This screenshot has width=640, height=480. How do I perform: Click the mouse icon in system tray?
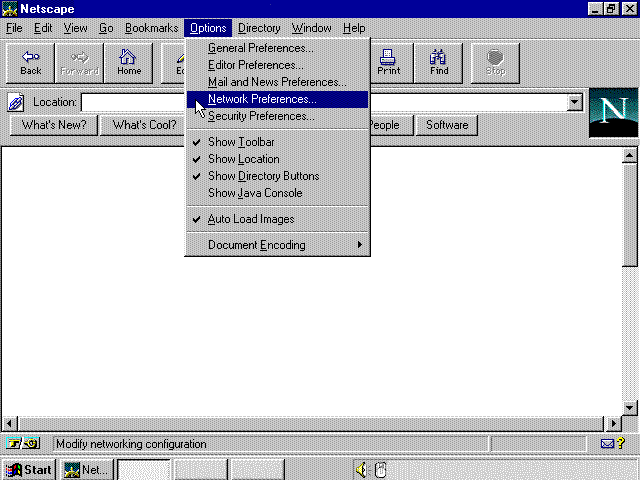click(x=380, y=470)
